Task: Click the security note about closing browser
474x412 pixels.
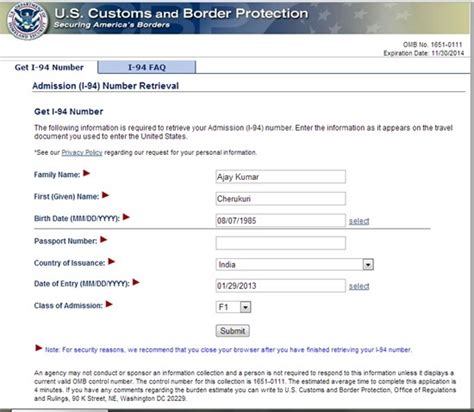Action: pyautogui.click(x=228, y=350)
